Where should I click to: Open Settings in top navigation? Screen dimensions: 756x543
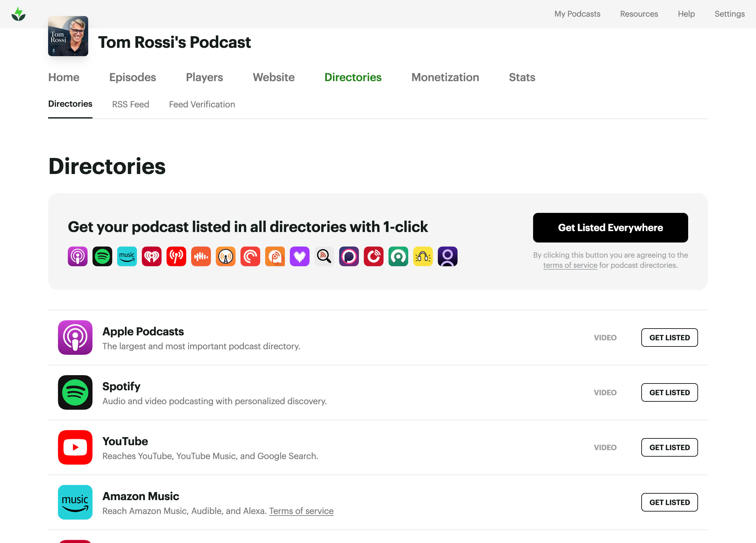click(x=729, y=14)
